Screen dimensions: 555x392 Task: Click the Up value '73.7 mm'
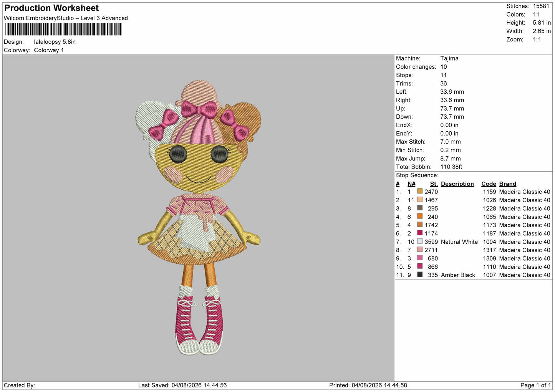(x=452, y=109)
